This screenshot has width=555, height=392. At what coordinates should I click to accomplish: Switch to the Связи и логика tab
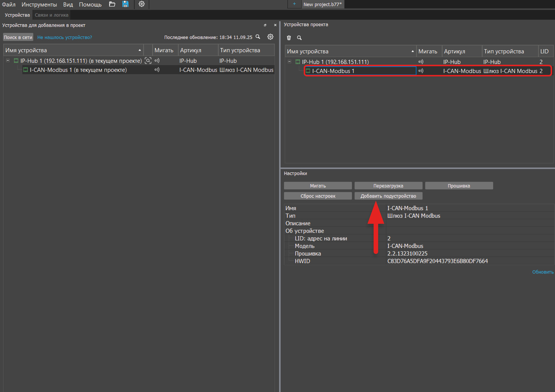pyautogui.click(x=51, y=15)
